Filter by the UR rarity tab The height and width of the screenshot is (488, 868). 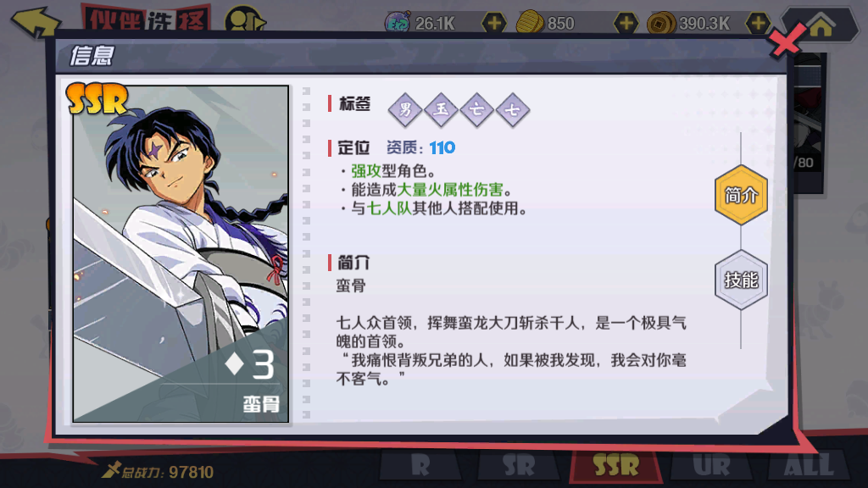(711, 465)
